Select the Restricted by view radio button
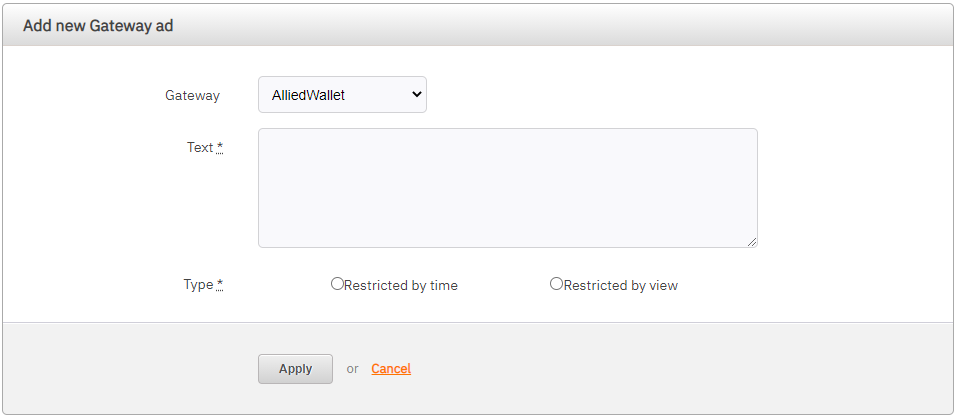This screenshot has height=420, width=958. coord(556,284)
